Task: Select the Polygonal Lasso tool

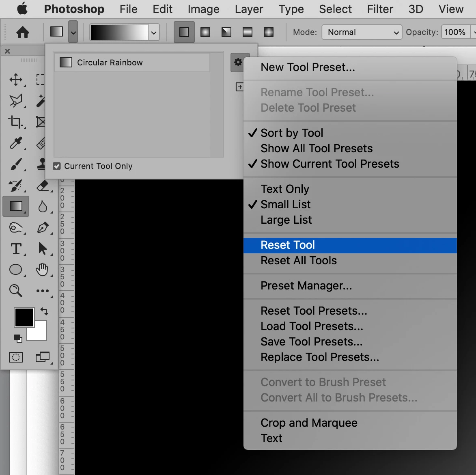Action: pyautogui.click(x=16, y=101)
